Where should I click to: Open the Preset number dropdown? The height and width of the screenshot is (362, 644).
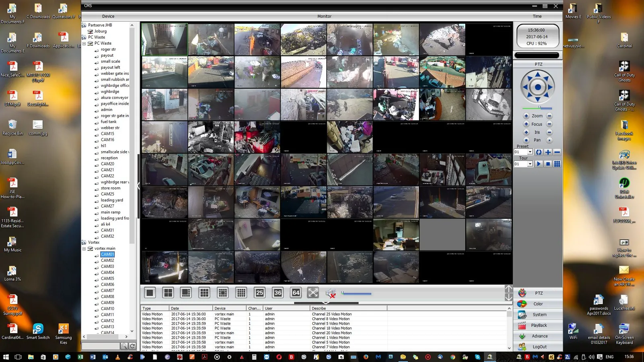click(x=530, y=152)
